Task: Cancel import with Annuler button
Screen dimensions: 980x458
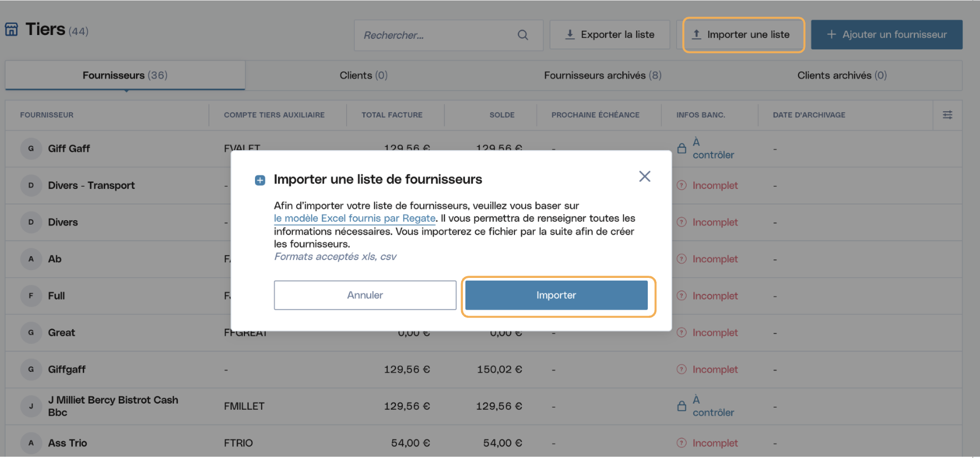Action: tap(365, 295)
